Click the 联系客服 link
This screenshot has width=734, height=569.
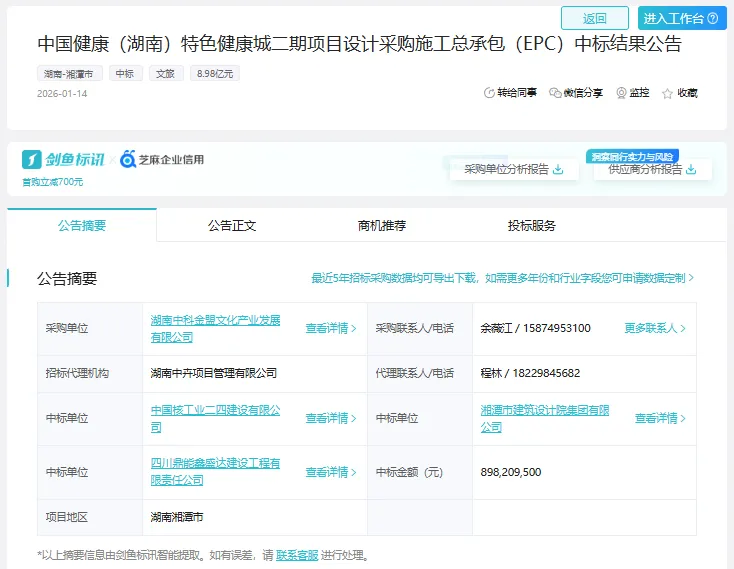click(x=297, y=555)
